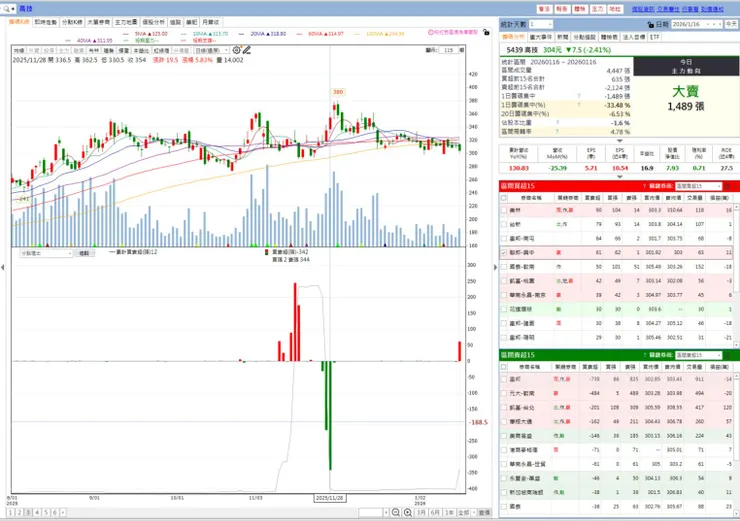Click the small icon at the green header's right end
The width and height of the screenshot is (740, 521).
pos(727,355)
